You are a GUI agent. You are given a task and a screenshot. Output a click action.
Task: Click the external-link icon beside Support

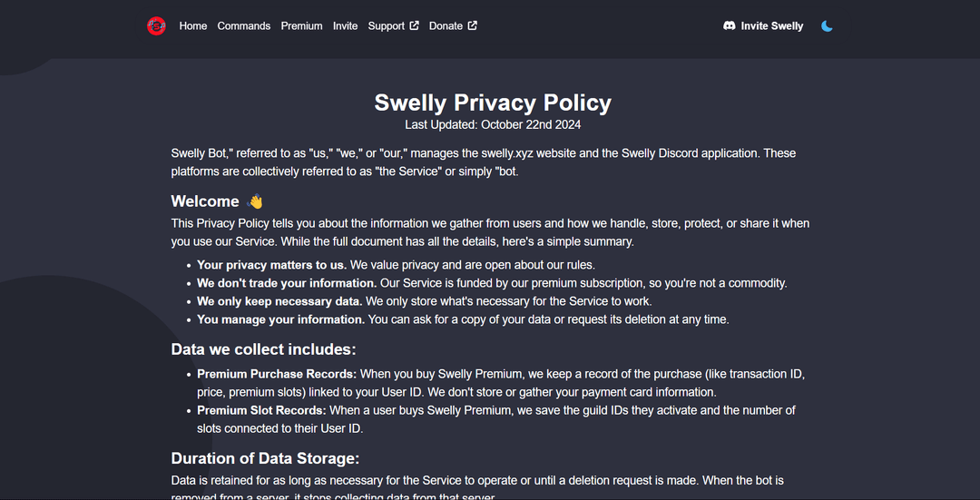[x=414, y=25]
